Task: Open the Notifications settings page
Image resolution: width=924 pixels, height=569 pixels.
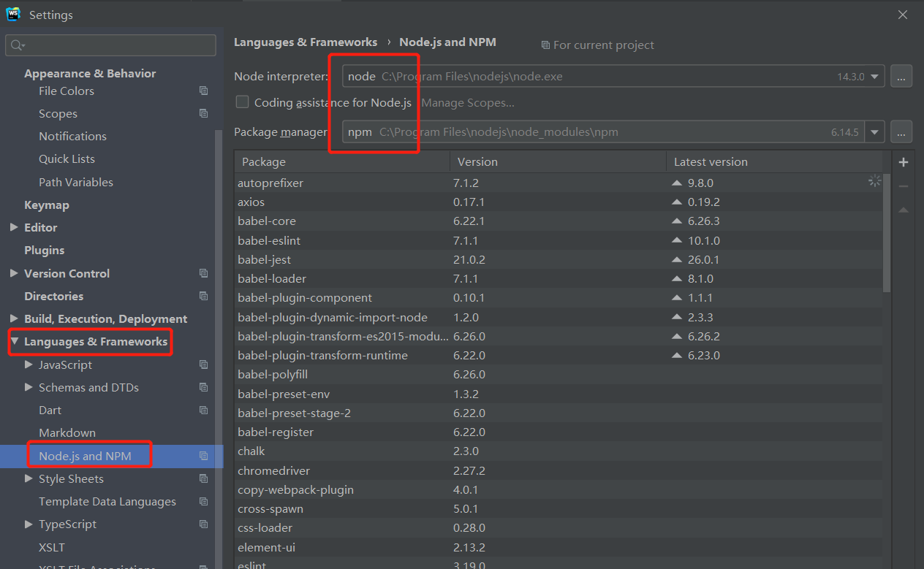Action: 72,137
